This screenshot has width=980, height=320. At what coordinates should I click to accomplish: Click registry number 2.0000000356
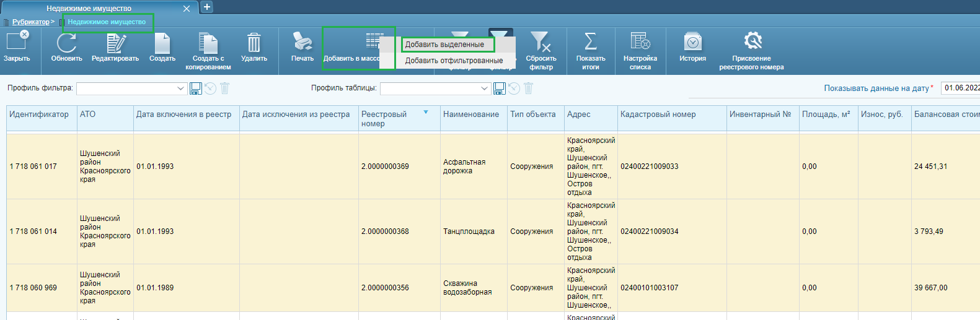[x=385, y=288]
